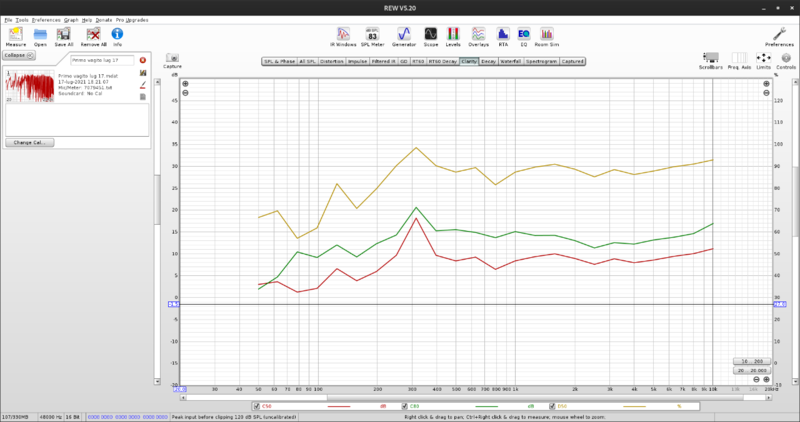Click the measurement name text field

(100, 60)
